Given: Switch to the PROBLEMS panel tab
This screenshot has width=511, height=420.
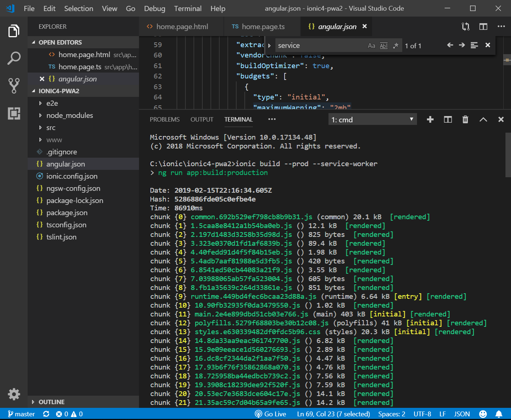Looking at the screenshot, I should 164,119.
